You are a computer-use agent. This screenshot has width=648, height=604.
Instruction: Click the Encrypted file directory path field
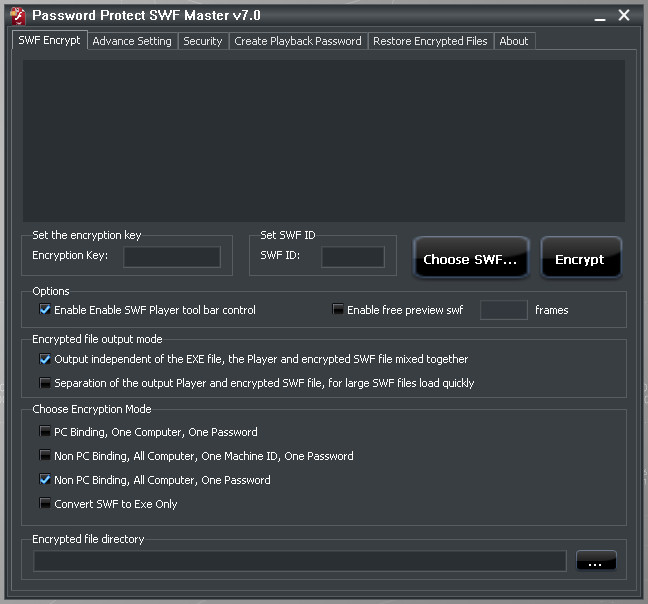click(x=300, y=561)
